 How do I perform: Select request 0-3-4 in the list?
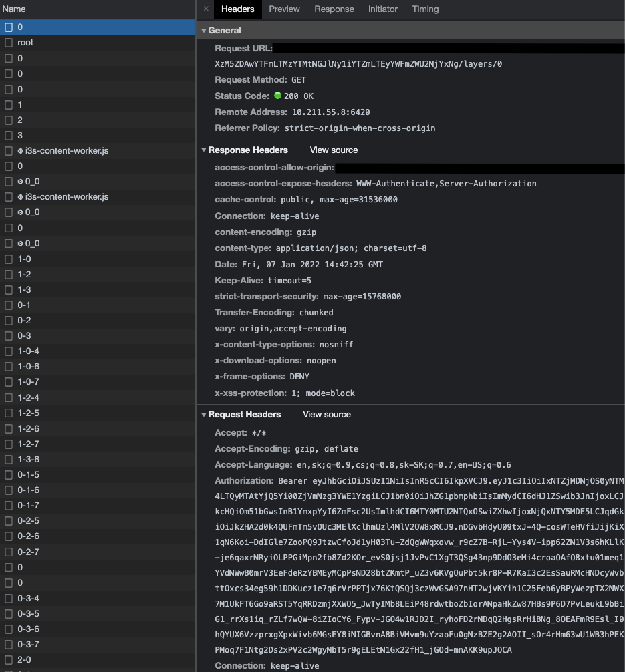[98, 599]
